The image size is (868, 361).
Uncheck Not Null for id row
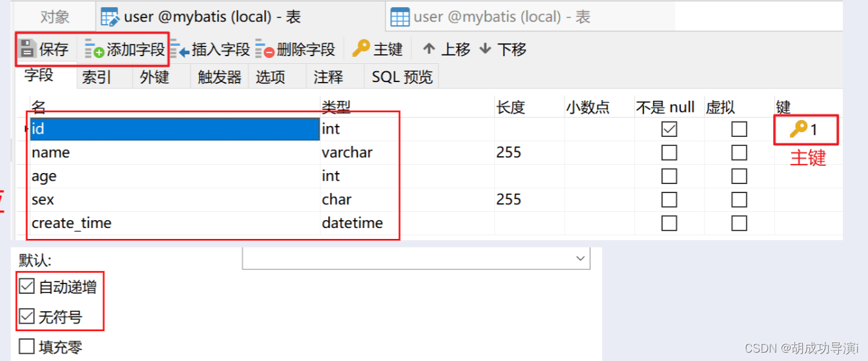point(670,129)
